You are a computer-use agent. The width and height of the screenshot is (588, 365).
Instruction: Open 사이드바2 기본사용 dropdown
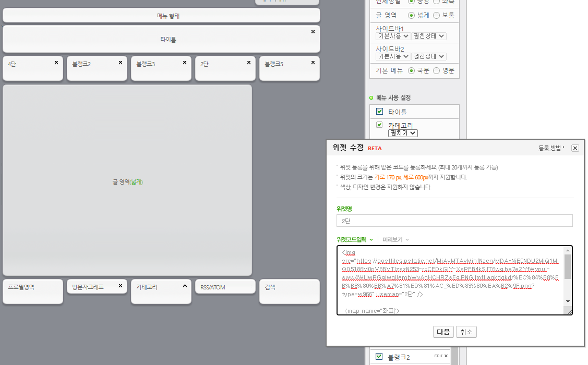[x=393, y=56]
